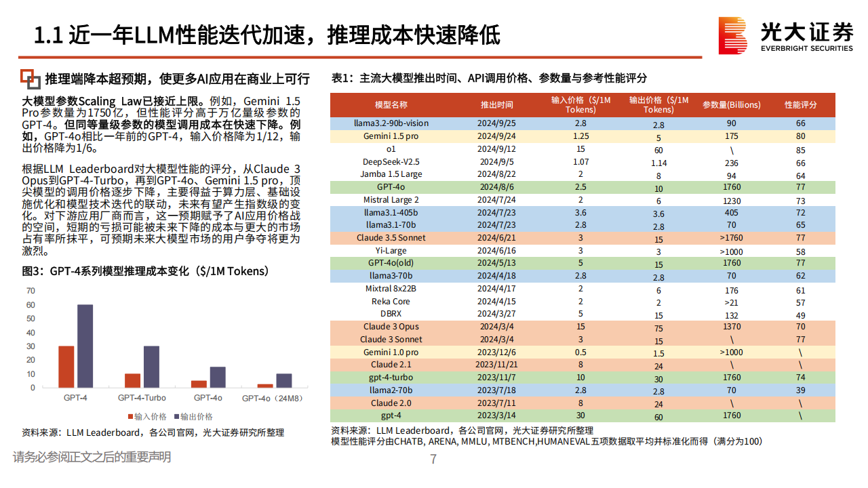Screen dimensions: 868x488
Task: Click the Claude 3 Opus model cell
Action: coord(391,327)
